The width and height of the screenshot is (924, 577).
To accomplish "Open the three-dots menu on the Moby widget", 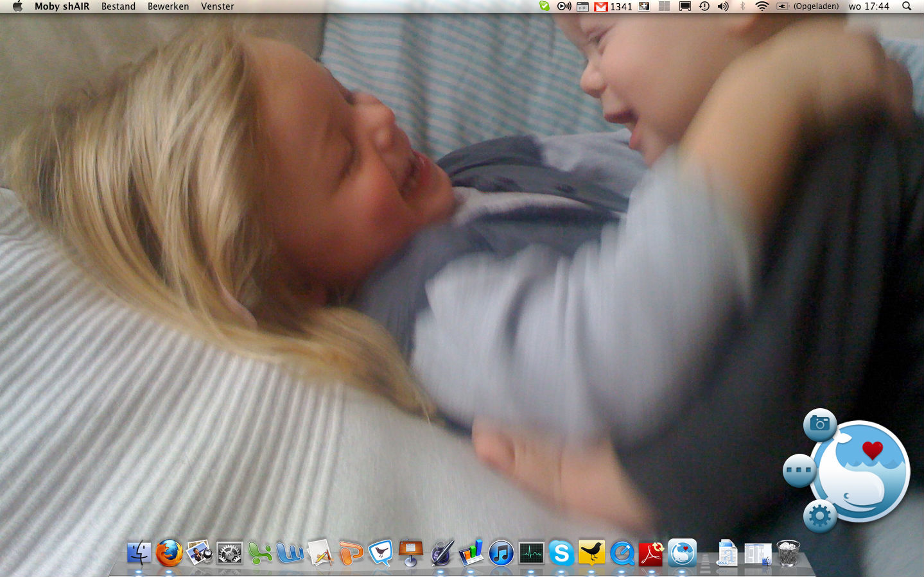I will coord(798,470).
